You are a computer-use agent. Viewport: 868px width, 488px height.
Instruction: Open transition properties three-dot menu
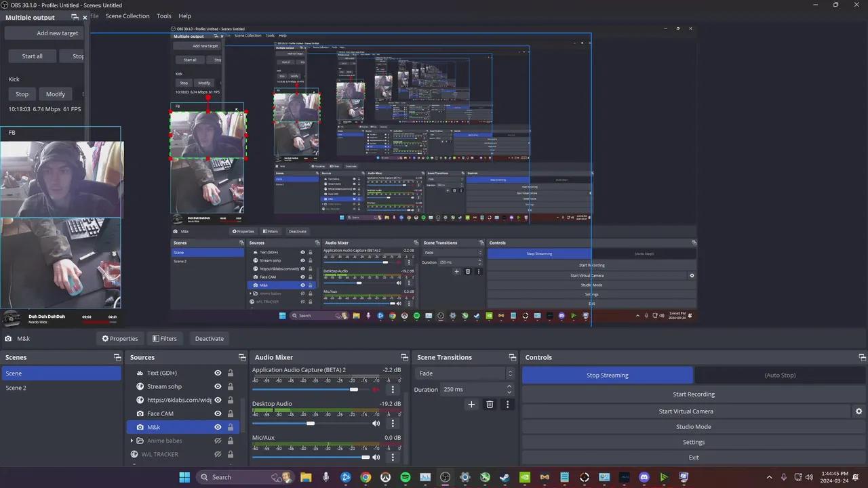507,405
